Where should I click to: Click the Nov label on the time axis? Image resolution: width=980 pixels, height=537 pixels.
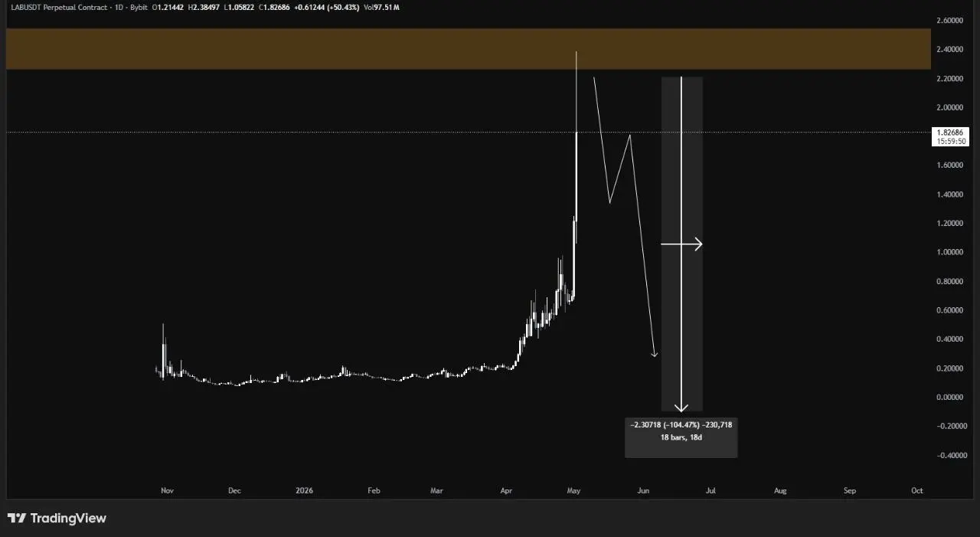(x=166, y=490)
